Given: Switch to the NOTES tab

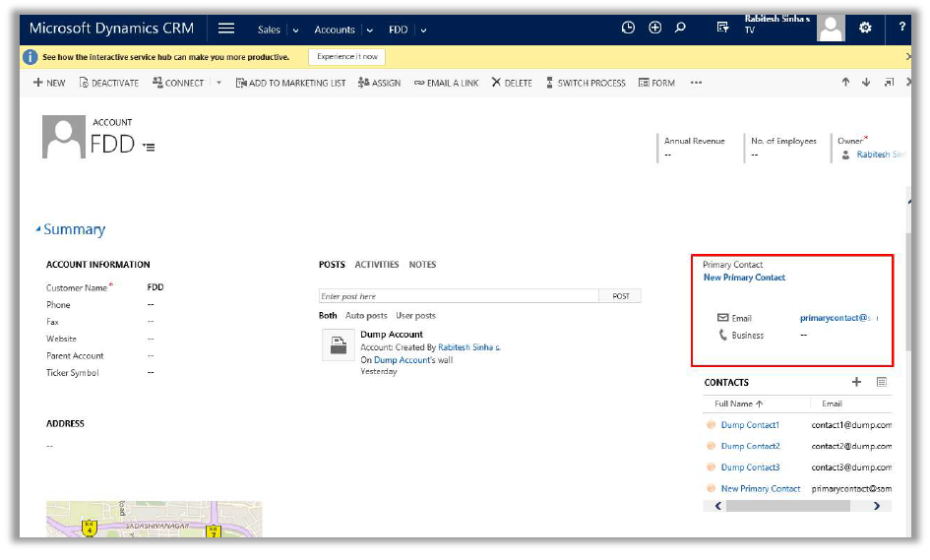Looking at the screenshot, I should (422, 265).
